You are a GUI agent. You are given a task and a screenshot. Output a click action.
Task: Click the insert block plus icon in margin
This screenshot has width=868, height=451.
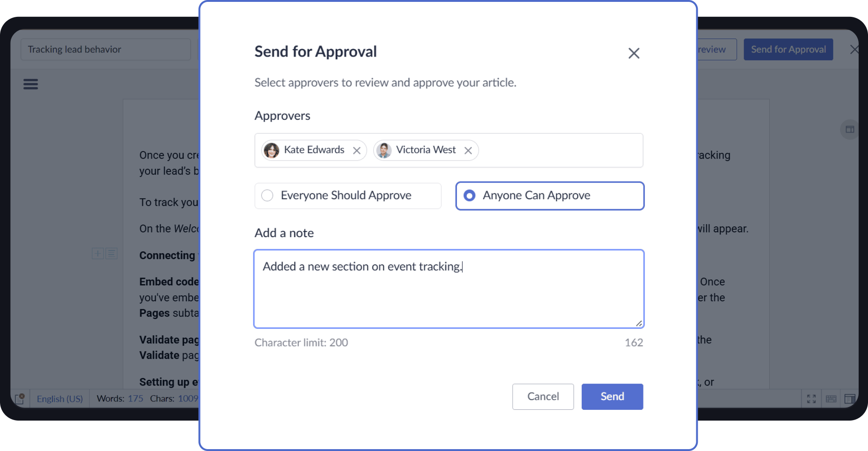point(98,254)
